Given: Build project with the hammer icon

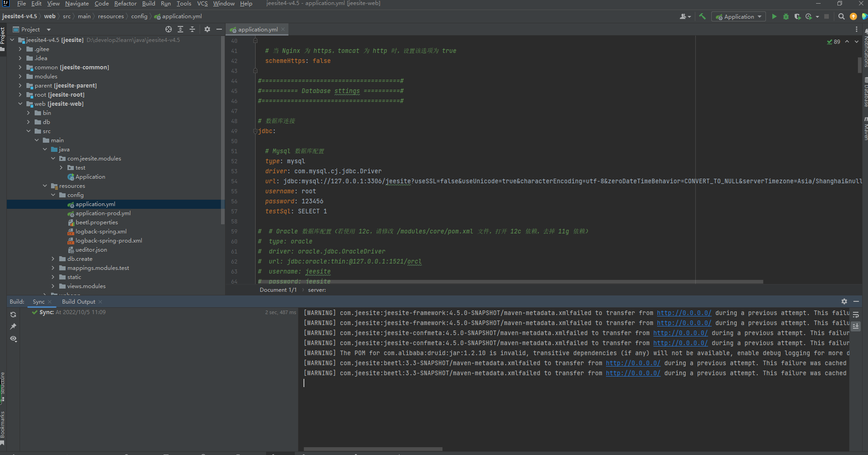Looking at the screenshot, I should pos(702,16).
